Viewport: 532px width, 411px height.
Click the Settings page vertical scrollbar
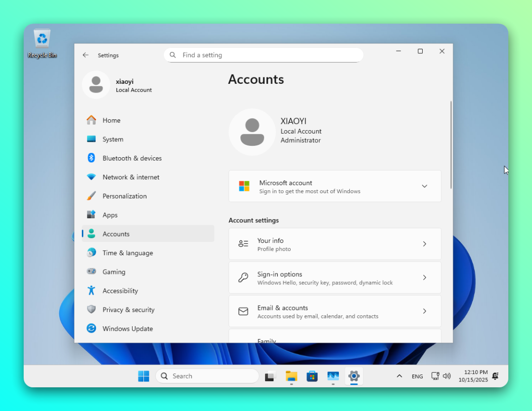[451, 145]
